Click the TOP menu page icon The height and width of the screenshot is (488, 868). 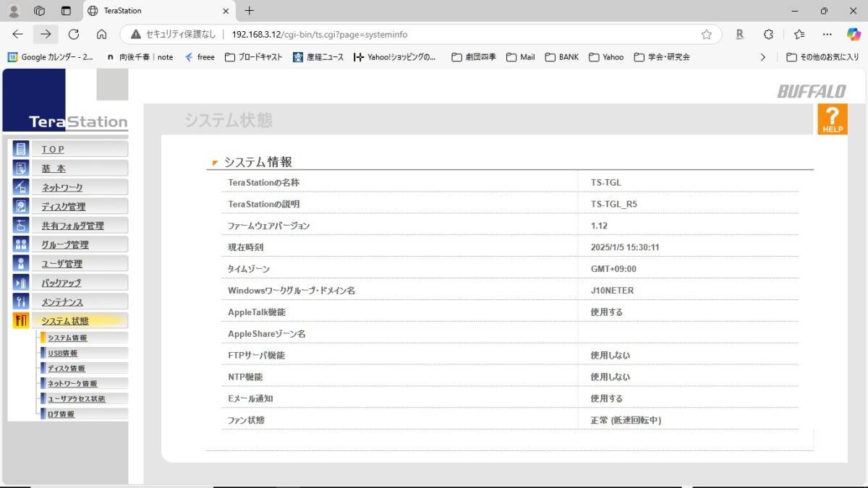(21, 149)
